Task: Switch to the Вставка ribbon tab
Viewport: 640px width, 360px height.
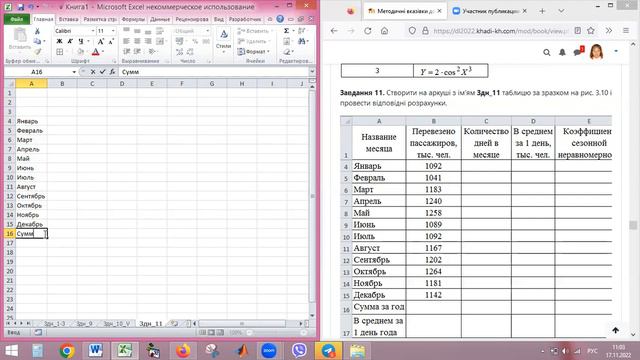Action: tap(68, 19)
